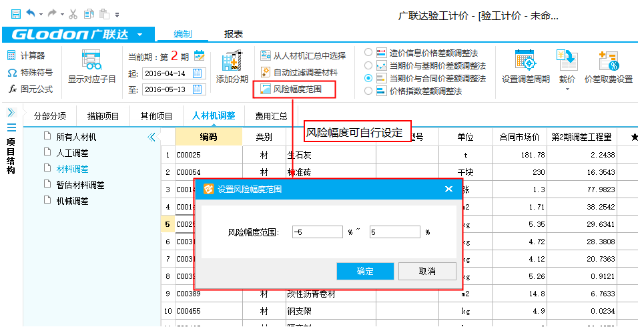The width and height of the screenshot is (644, 327).
Task: Select 当期价与基期价差额调整法 radio option
Action: 368,65
